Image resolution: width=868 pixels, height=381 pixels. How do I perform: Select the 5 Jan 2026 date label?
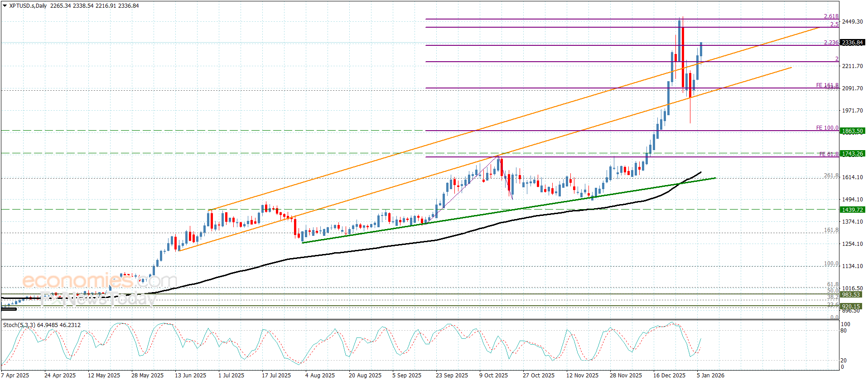click(x=710, y=375)
